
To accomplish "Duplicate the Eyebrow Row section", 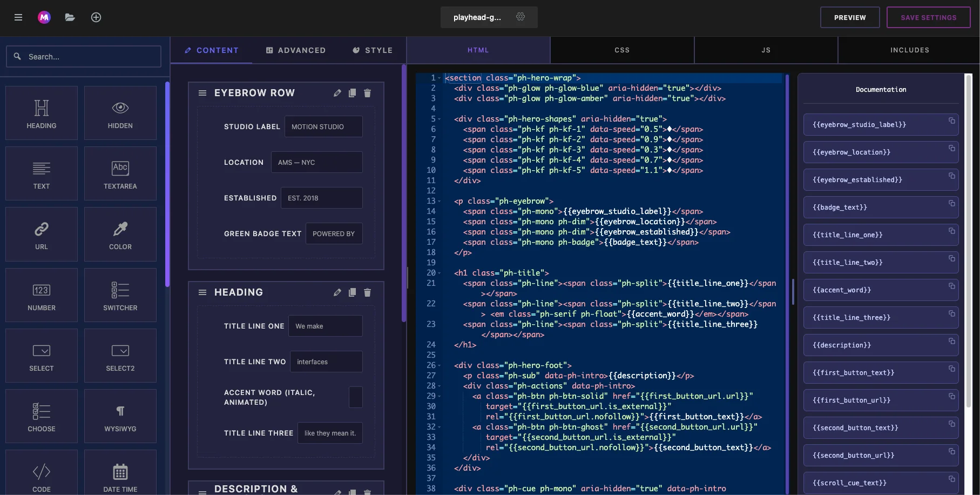I will click(352, 93).
